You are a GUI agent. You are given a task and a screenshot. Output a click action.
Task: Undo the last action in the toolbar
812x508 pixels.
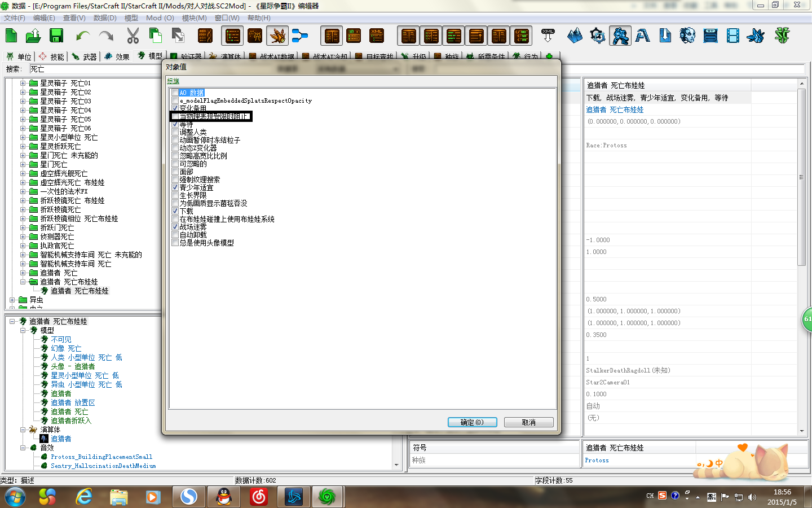(x=83, y=36)
